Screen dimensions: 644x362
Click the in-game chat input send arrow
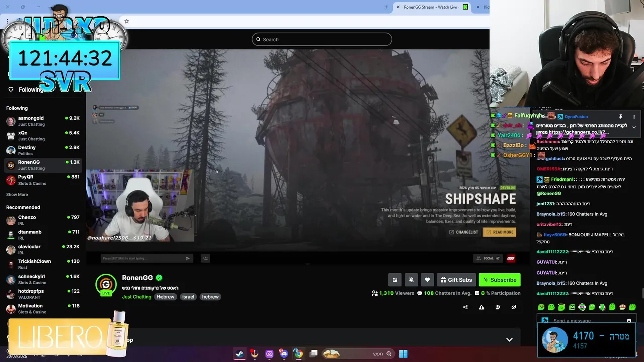pyautogui.click(x=188, y=258)
